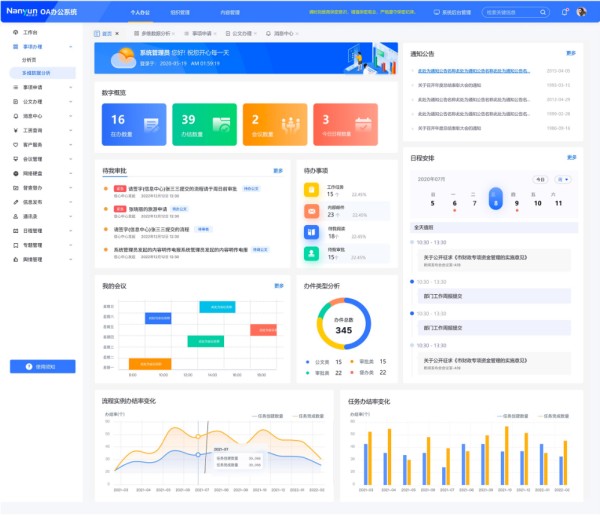
Task: Open the 多维数据分析 tab dropdown arrow
Action: (173, 34)
